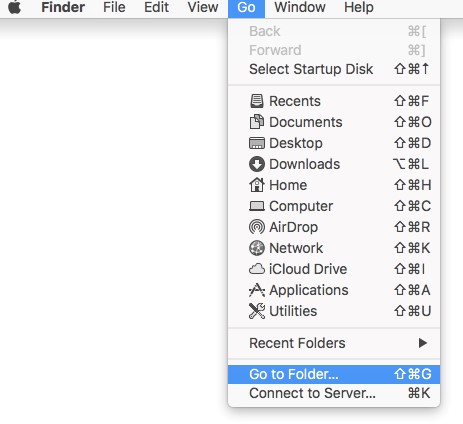
Task: Open the Finder application menu
Action: pyautogui.click(x=63, y=7)
